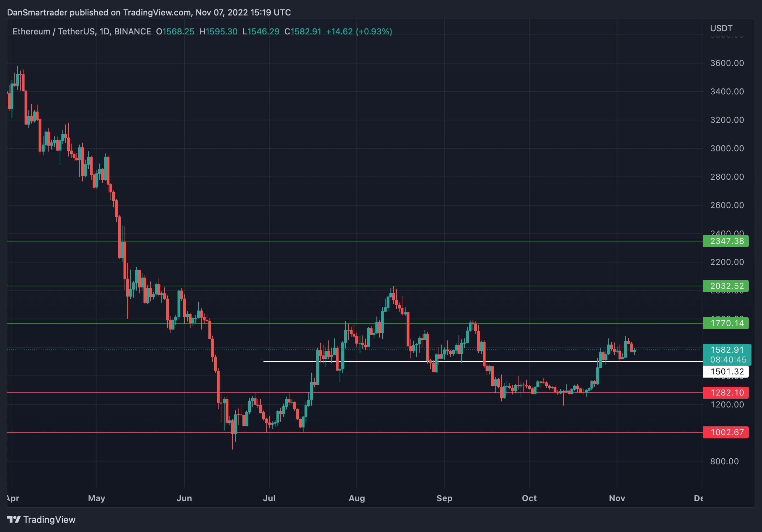
Task: Click the 2200.00 price axis label
Action: [727, 262]
